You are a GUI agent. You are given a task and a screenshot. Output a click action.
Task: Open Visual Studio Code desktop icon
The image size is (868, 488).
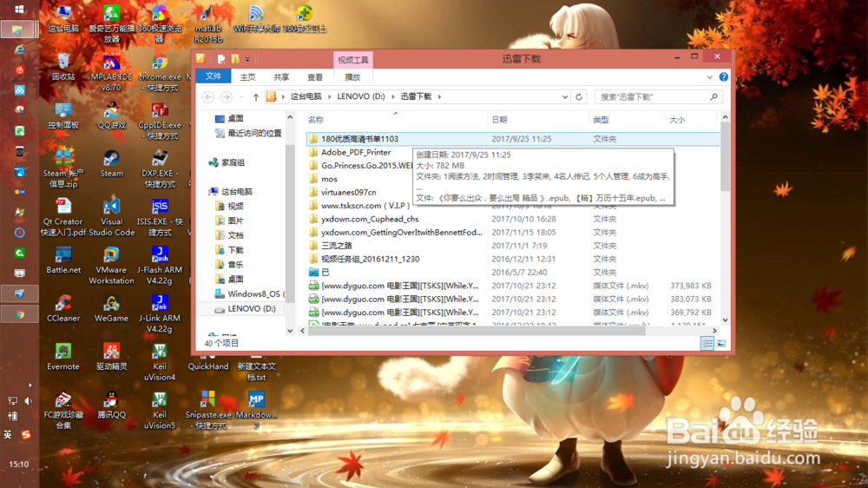tap(111, 216)
